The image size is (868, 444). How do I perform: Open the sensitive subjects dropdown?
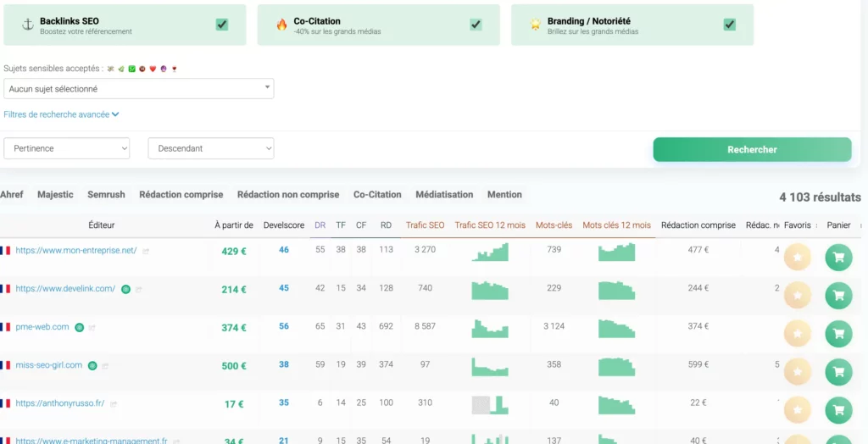point(138,89)
